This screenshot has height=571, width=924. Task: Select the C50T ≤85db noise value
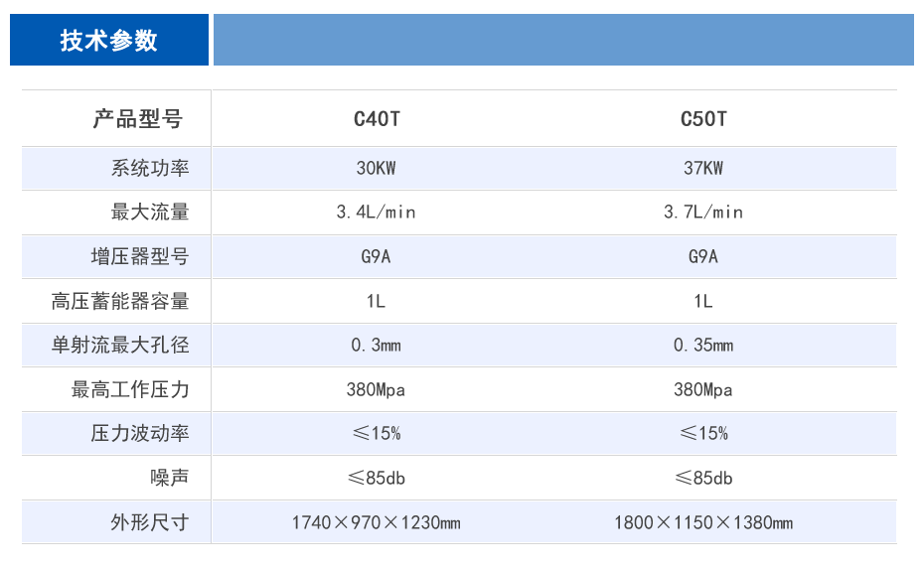[703, 478]
